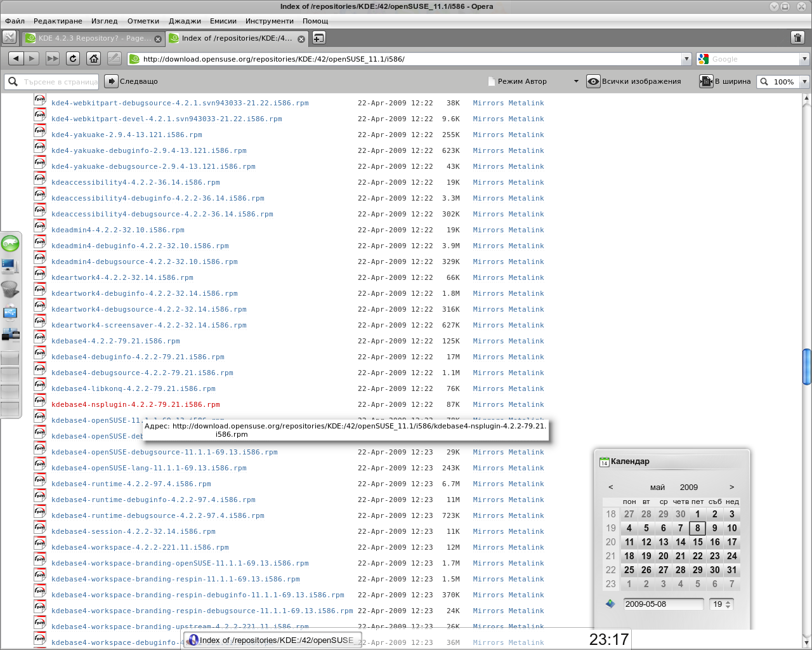Close the KDE 4.2.3 Repository tab
Screen dimensions: 812x650
click(x=158, y=39)
